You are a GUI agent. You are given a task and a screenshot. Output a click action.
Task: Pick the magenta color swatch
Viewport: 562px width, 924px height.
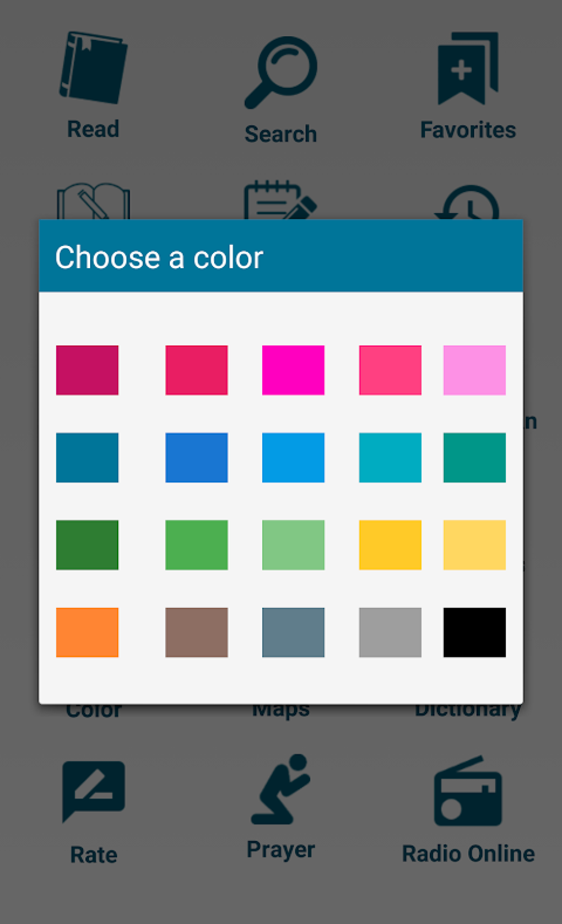(293, 370)
